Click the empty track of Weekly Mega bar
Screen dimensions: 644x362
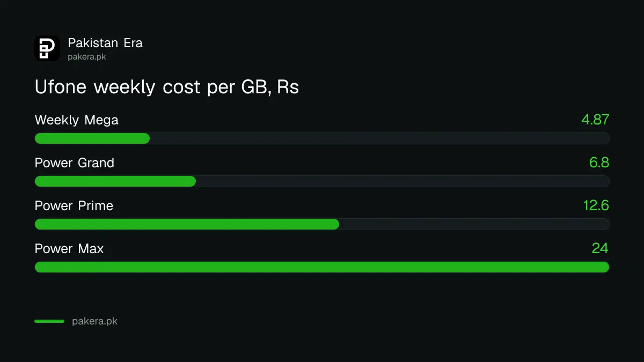tap(379, 138)
